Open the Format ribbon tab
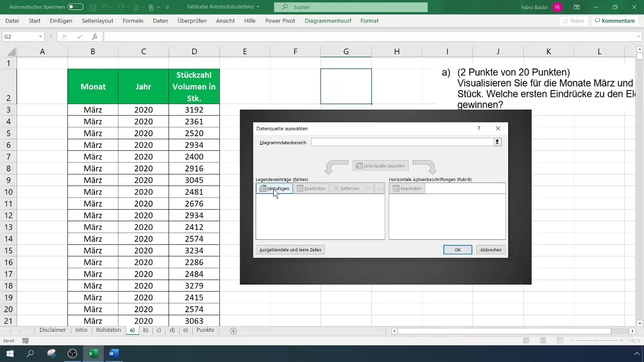This screenshot has height=362, width=644. [x=370, y=21]
